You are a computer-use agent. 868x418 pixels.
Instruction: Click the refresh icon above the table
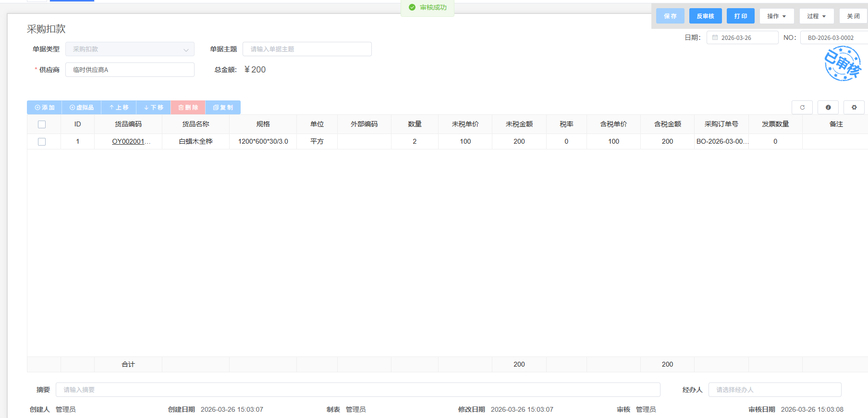point(802,108)
